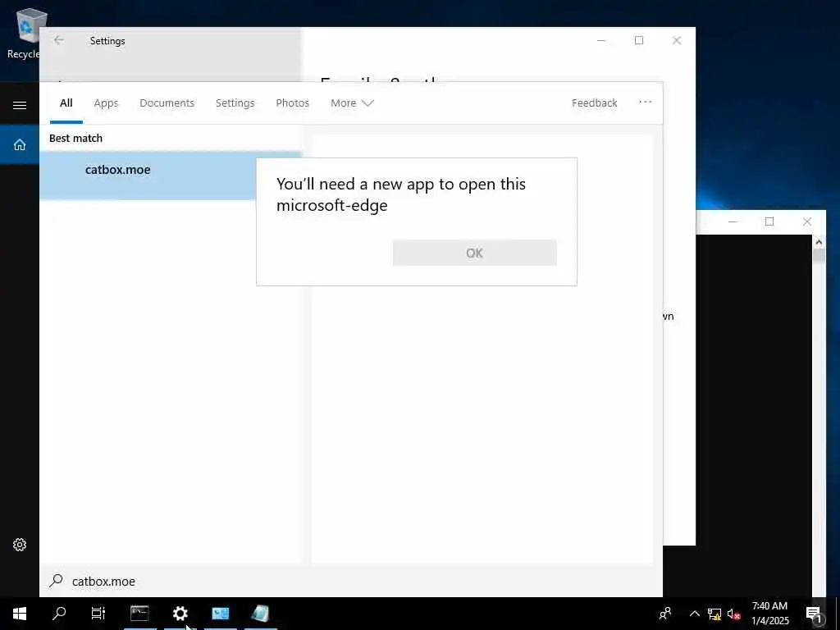Viewport: 840px width, 630px height.
Task: Expand the More dropdown in search
Action: tap(352, 103)
